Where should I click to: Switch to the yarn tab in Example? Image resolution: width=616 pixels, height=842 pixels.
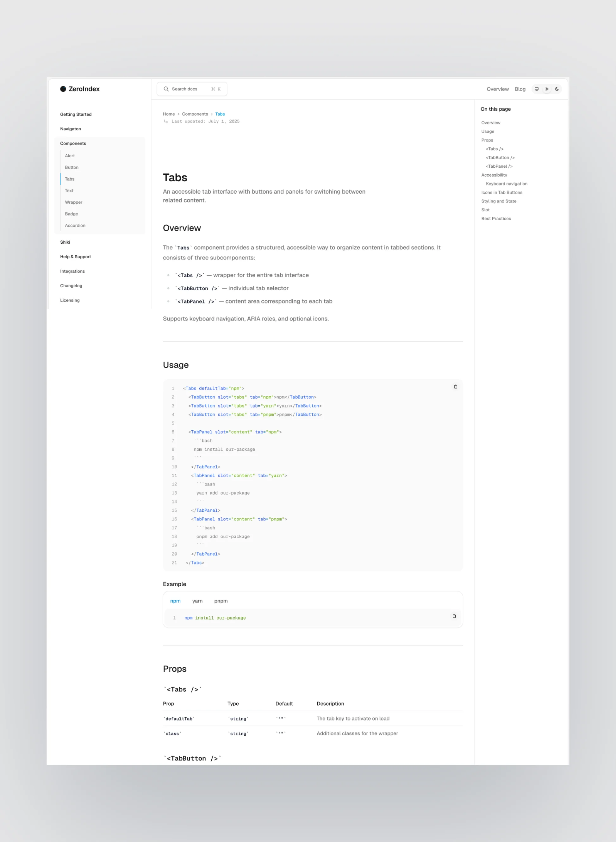[198, 601]
